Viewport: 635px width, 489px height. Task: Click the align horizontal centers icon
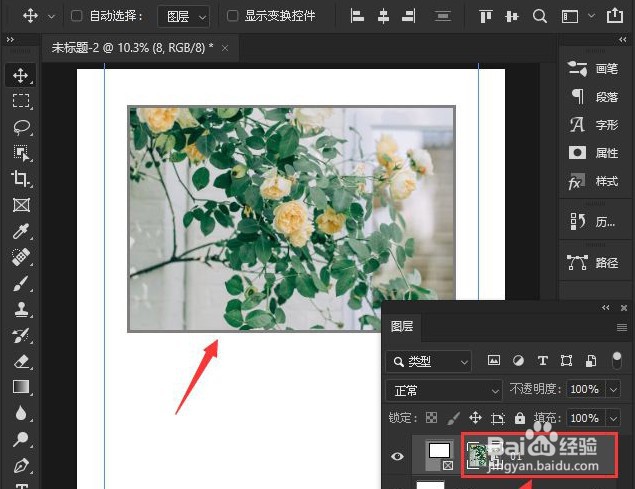click(x=383, y=16)
